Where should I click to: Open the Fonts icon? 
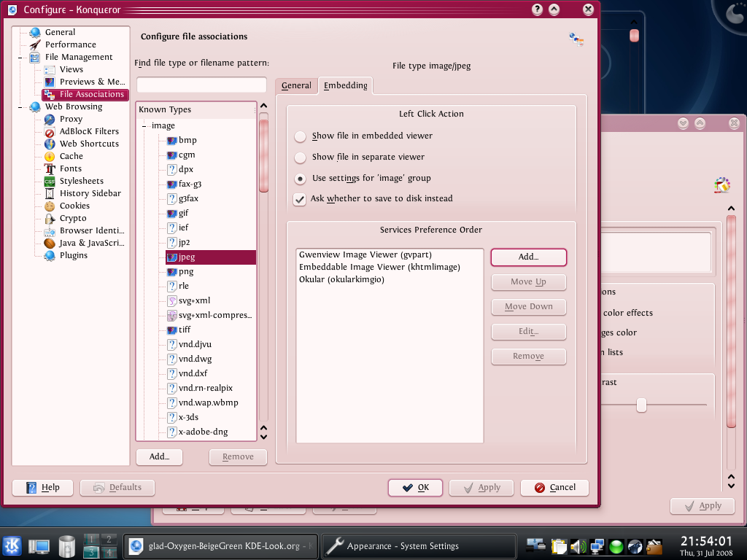click(50, 168)
